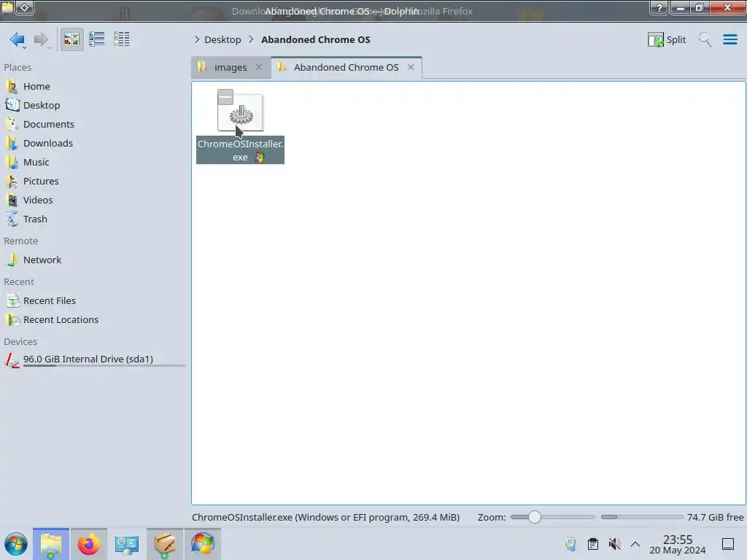Close the Abandoned Chrome OS tab
The image size is (747, 560).
click(x=411, y=67)
